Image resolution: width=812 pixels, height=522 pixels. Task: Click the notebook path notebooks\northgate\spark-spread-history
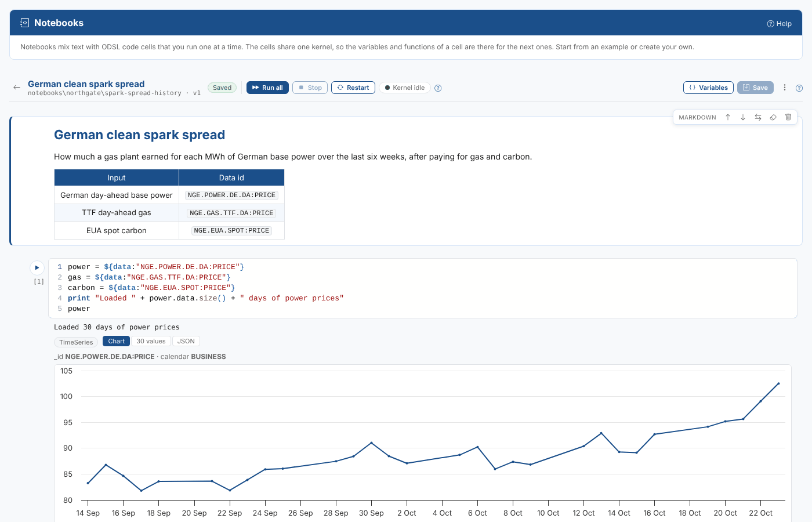click(104, 93)
